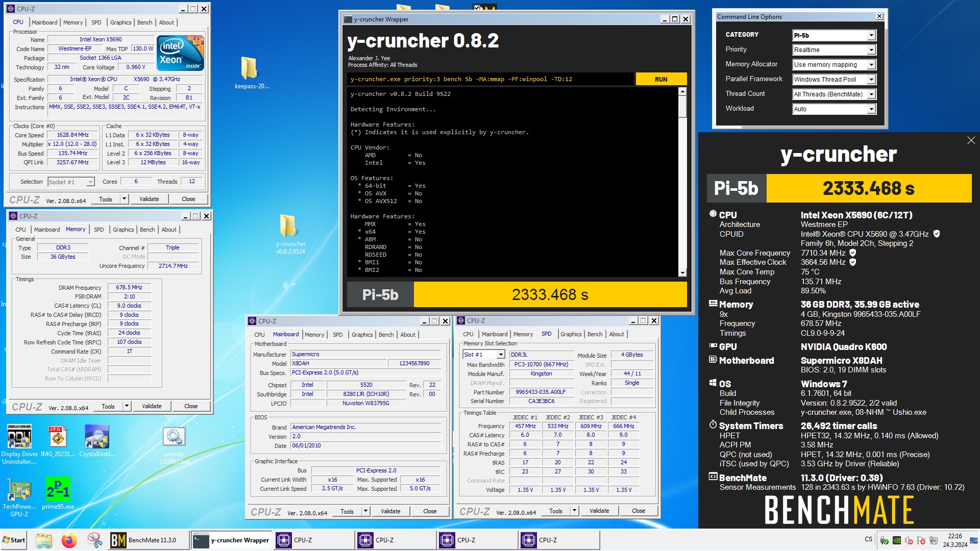Select the IMG_20231 JPG file icon
980x551 pixels.
tap(58, 441)
